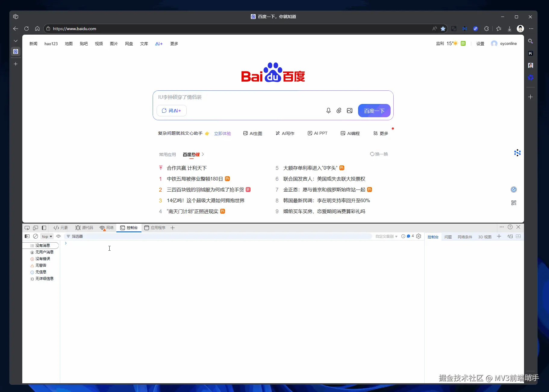Open the 自定义级别 log level dropdown
Viewport: 549px width, 392px height.
pyautogui.click(x=386, y=237)
